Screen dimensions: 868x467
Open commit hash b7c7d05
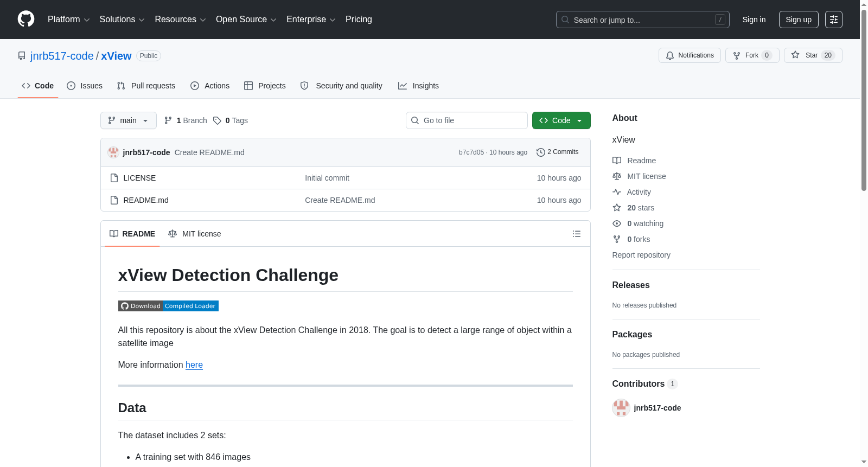pos(471,152)
